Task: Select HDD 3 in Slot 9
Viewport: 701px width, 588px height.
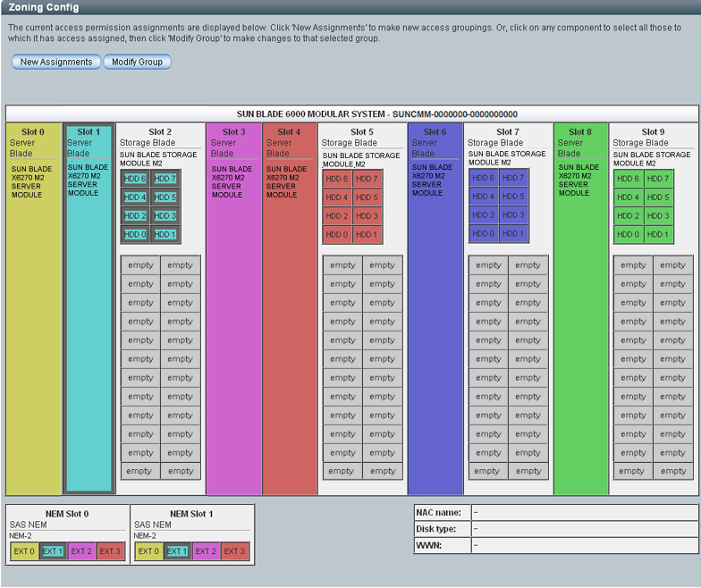Action: [658, 216]
